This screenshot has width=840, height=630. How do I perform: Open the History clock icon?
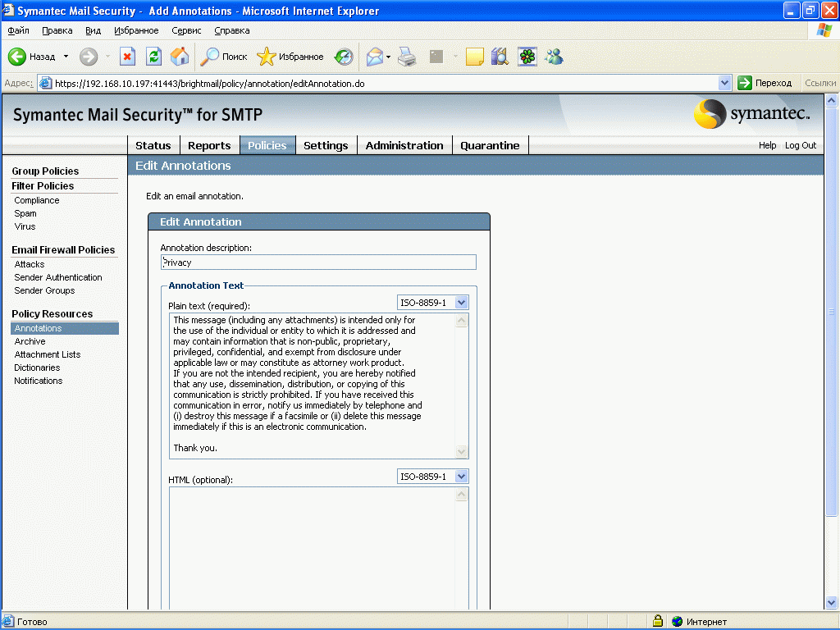(x=344, y=57)
